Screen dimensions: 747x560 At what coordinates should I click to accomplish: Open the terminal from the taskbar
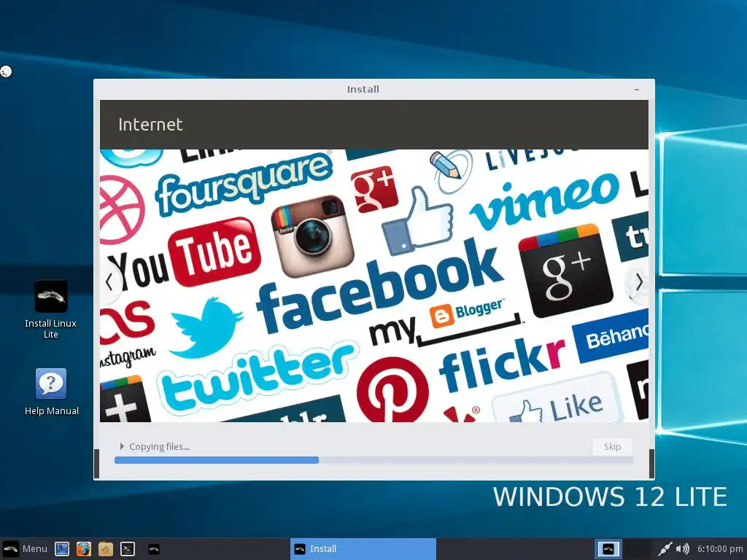click(127, 549)
